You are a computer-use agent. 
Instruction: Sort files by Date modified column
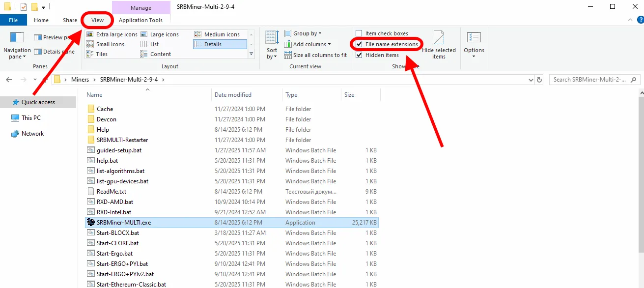click(x=233, y=95)
